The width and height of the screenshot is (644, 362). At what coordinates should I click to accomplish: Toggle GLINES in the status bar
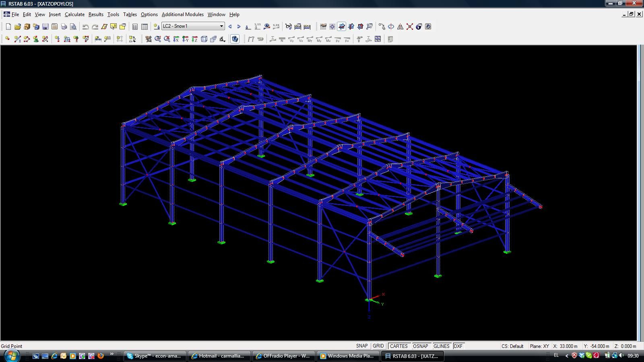[442, 346]
